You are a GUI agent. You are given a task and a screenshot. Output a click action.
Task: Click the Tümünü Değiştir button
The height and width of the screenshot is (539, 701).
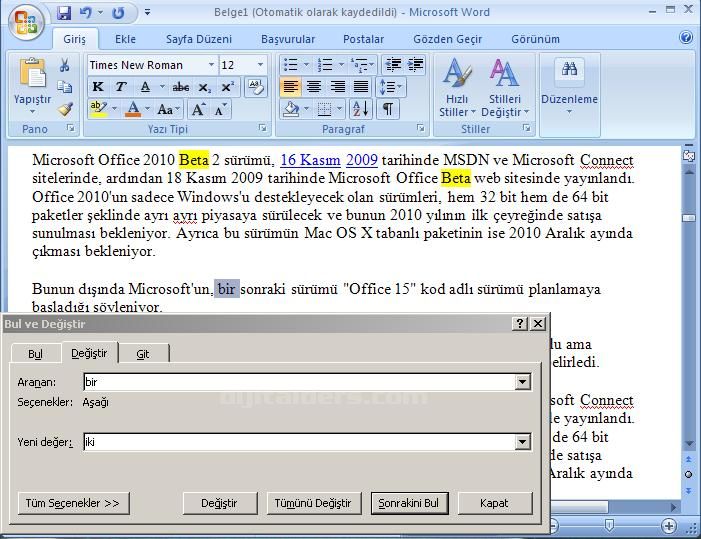pyautogui.click(x=313, y=503)
